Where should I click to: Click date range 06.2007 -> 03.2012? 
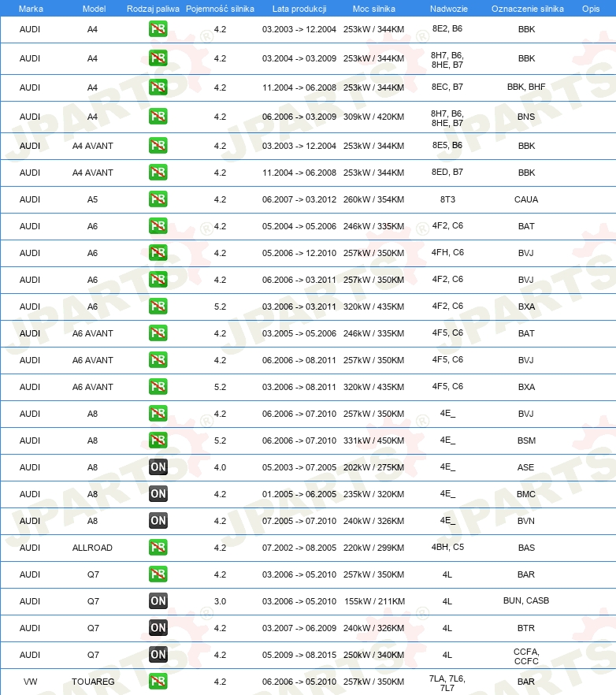299,199
